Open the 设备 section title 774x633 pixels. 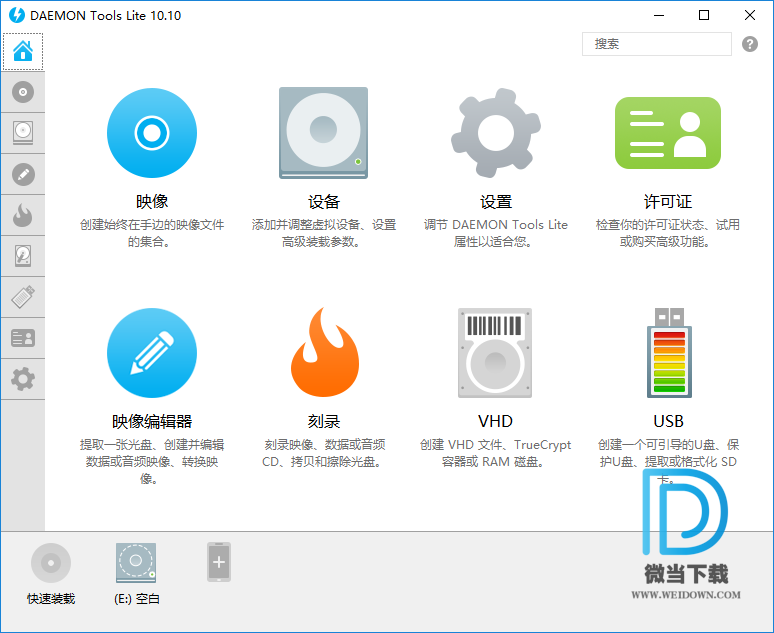tap(324, 201)
